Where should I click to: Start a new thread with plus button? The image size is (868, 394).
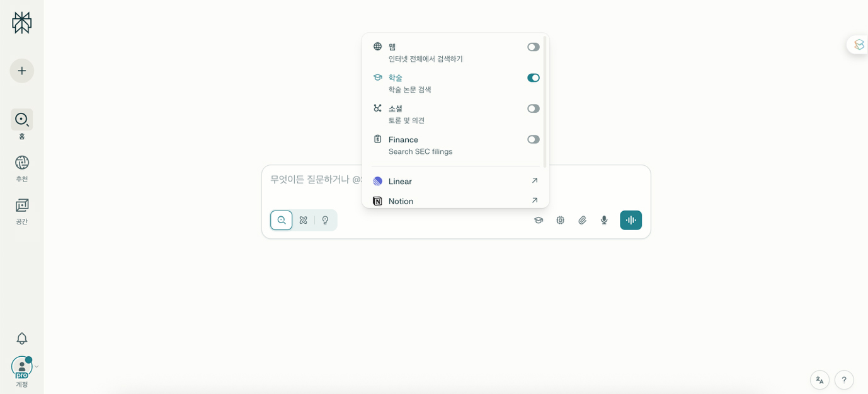click(22, 71)
